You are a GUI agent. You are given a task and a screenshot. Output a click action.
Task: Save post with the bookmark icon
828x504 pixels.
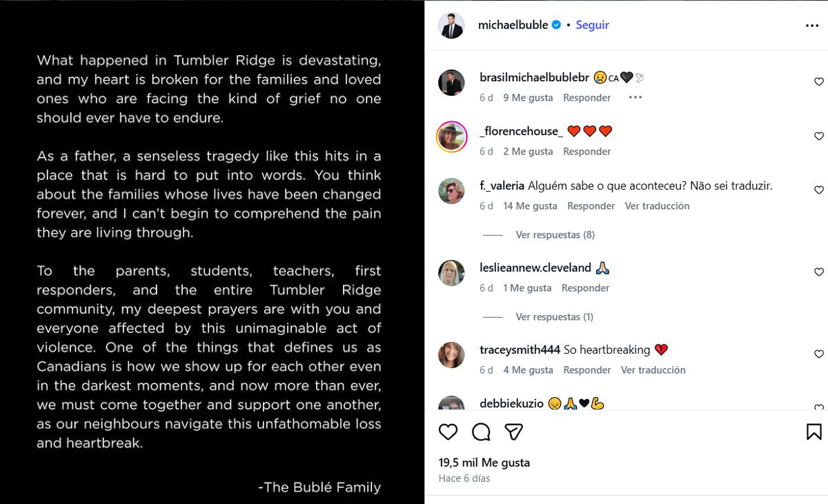814,432
